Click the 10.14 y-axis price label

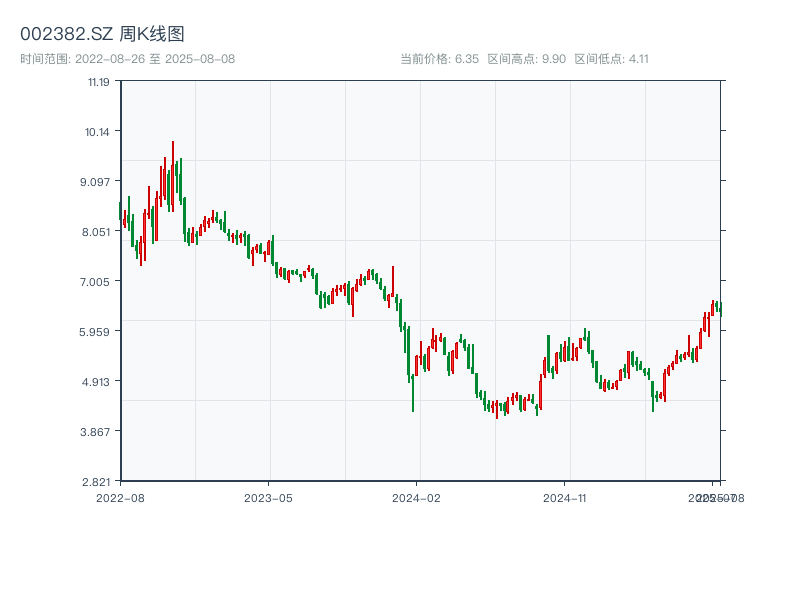[x=99, y=132]
